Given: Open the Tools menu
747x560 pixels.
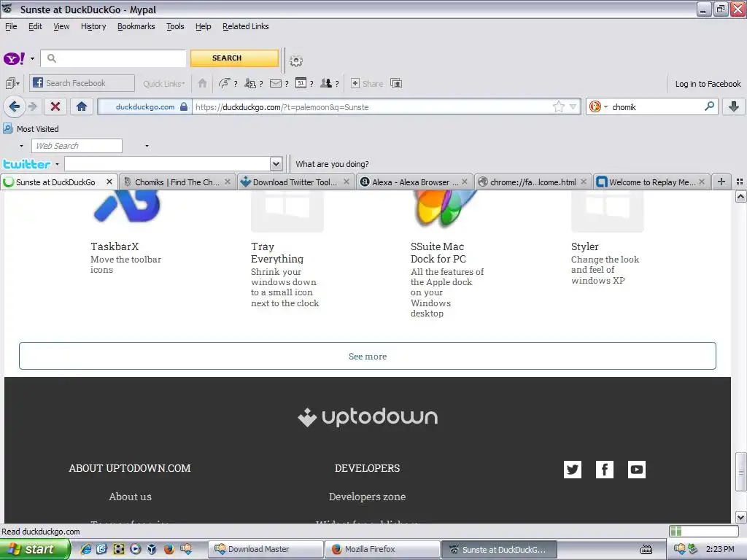Looking at the screenshot, I should pos(175,27).
